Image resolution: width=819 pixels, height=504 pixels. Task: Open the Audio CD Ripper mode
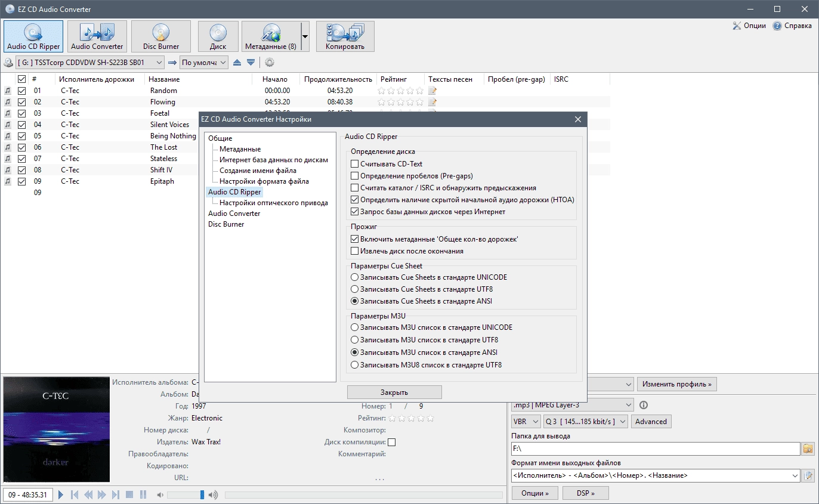(x=33, y=36)
